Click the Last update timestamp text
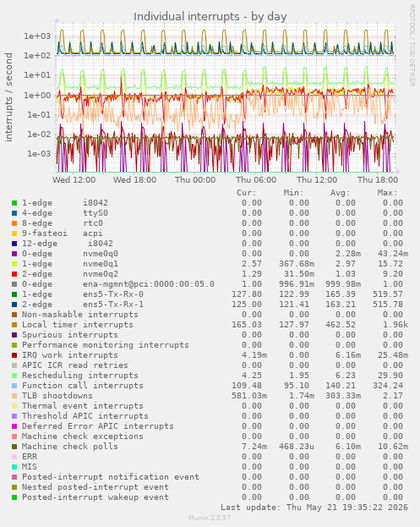The image size is (420, 527). (314, 508)
